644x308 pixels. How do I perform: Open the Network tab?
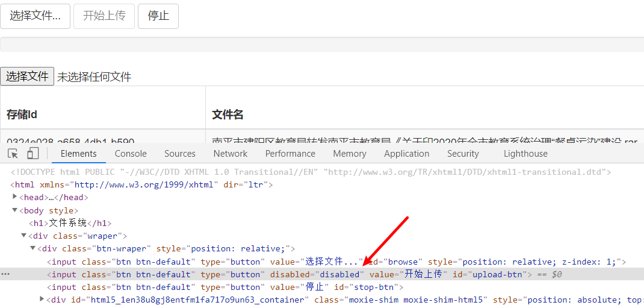point(231,154)
